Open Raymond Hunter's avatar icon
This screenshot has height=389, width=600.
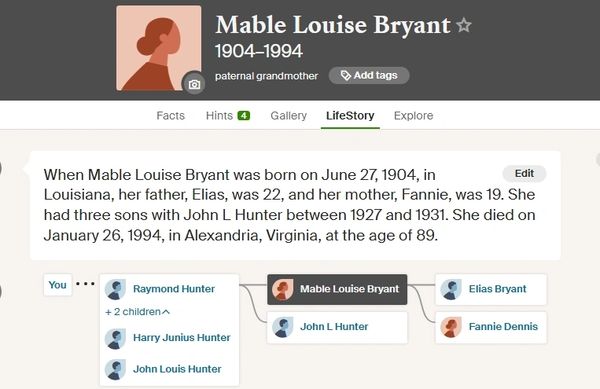115,289
